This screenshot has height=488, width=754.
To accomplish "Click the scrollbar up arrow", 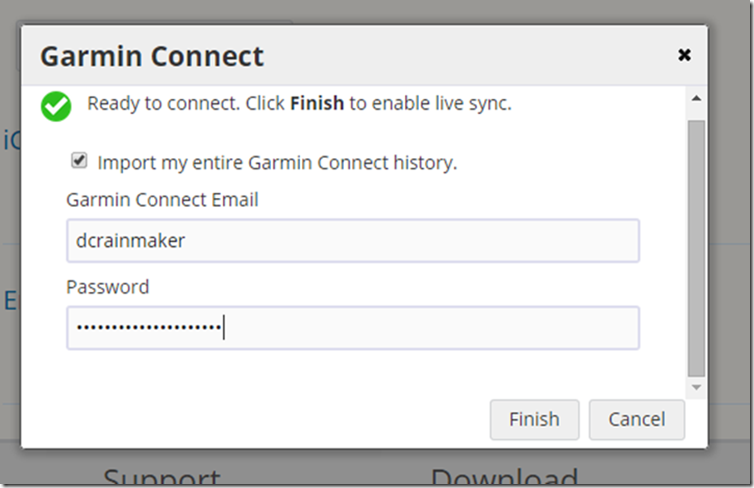I will (696, 95).
